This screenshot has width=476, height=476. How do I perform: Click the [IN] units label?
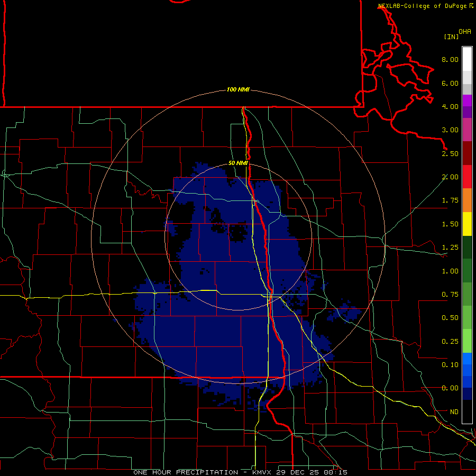452,36
